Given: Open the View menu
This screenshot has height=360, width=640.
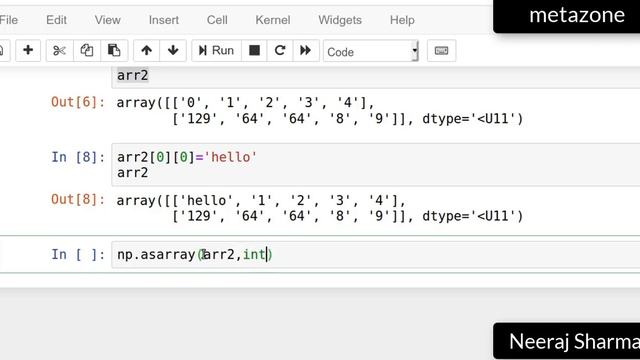Looking at the screenshot, I should [x=108, y=20].
